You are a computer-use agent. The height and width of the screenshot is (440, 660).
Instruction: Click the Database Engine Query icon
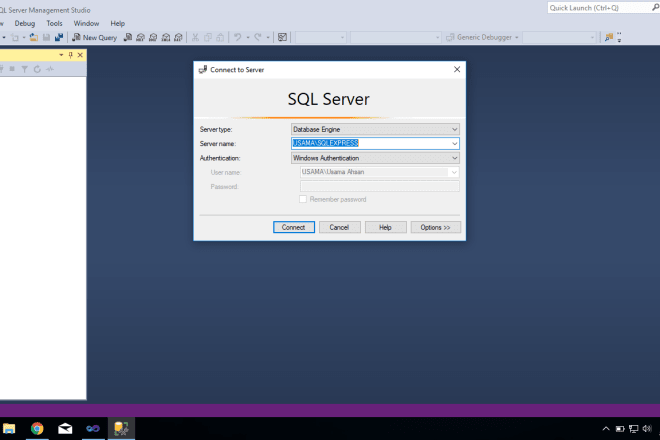[x=128, y=37]
